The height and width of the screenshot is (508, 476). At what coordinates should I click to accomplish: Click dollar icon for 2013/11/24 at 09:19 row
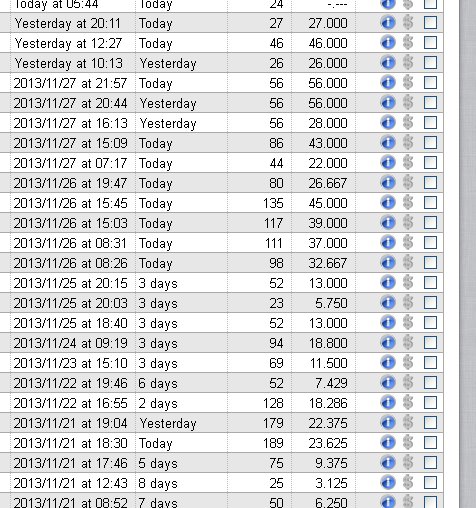pos(408,342)
